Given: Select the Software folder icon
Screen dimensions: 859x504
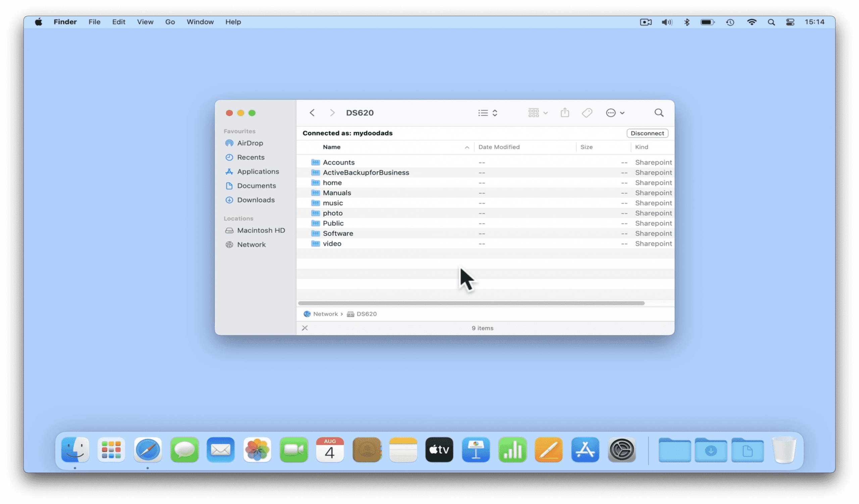Looking at the screenshot, I should pos(316,234).
